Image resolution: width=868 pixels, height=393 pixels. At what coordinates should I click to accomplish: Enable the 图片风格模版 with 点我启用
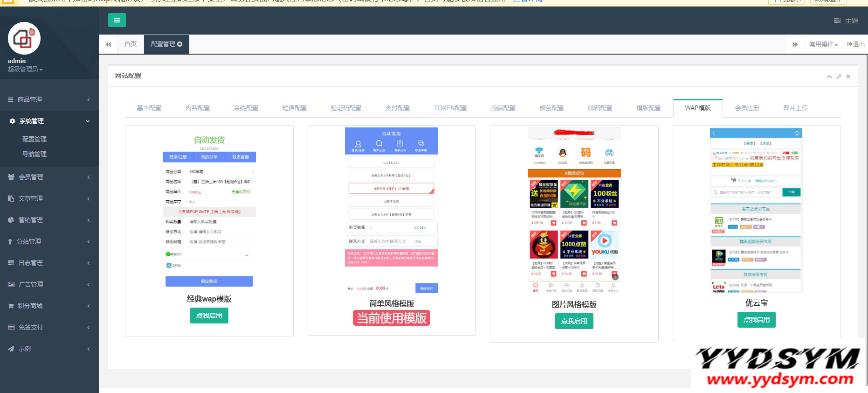(574, 321)
